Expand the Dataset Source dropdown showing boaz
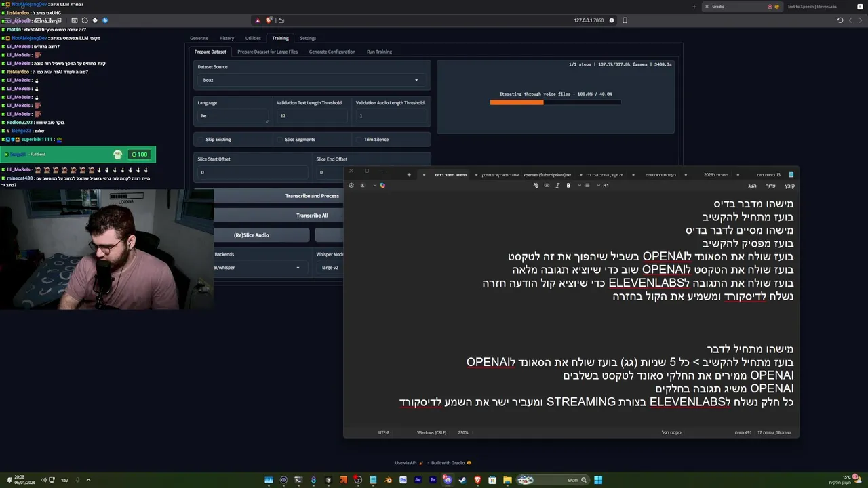This screenshot has height=488, width=868. coord(312,80)
